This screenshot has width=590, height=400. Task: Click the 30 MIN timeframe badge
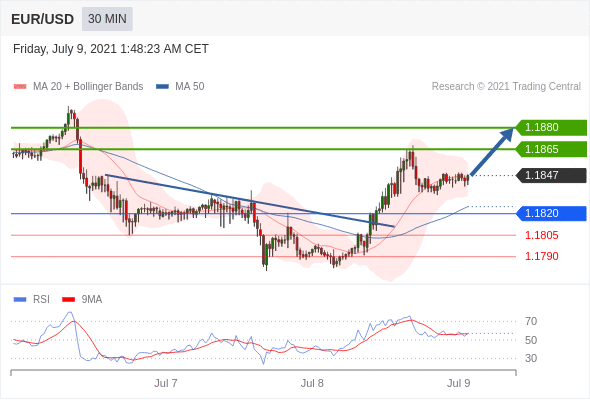107,19
